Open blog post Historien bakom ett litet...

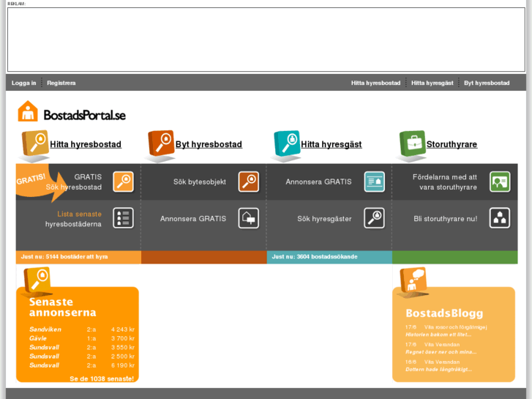pyautogui.click(x=438, y=335)
